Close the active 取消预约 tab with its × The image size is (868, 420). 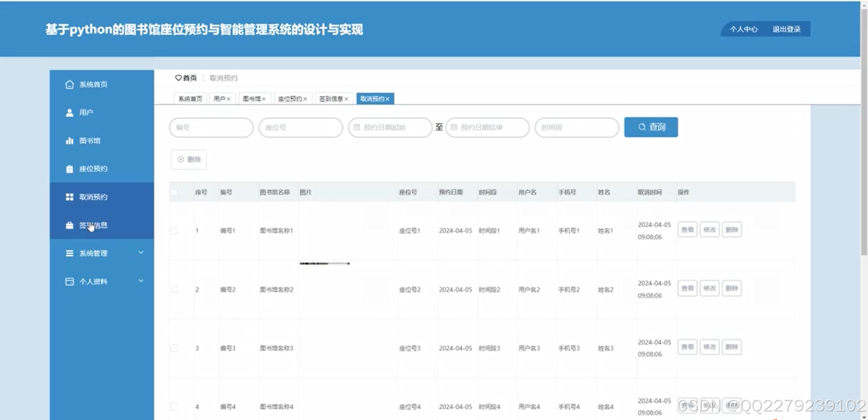[x=387, y=99]
